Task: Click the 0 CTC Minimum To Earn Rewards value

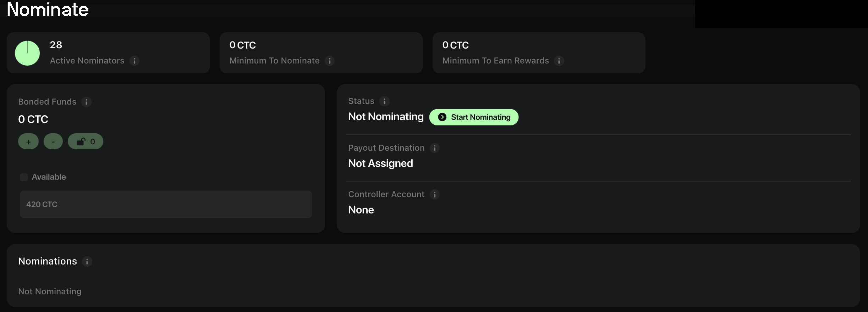Action: (456, 45)
